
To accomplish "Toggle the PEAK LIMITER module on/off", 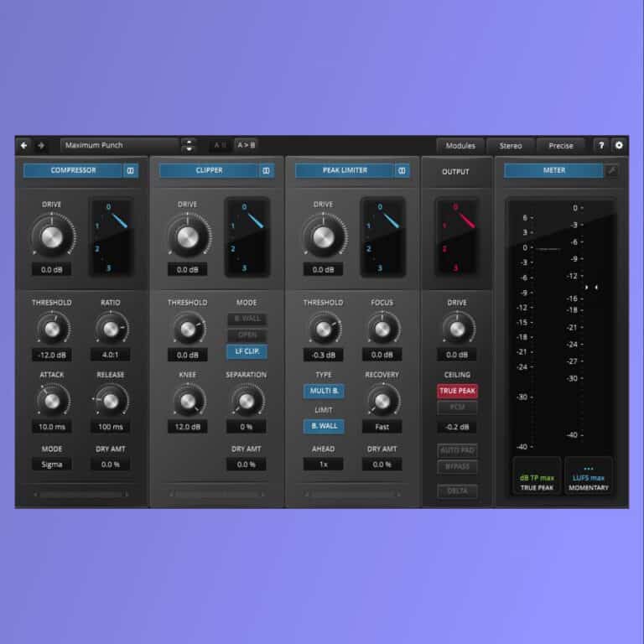I will coord(345,170).
